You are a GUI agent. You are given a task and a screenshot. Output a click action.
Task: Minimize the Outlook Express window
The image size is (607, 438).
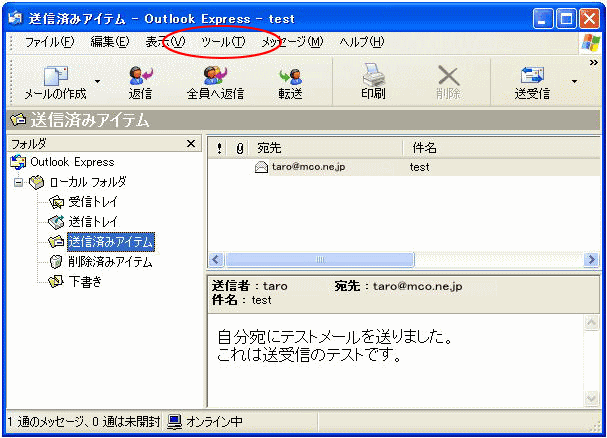click(x=543, y=19)
